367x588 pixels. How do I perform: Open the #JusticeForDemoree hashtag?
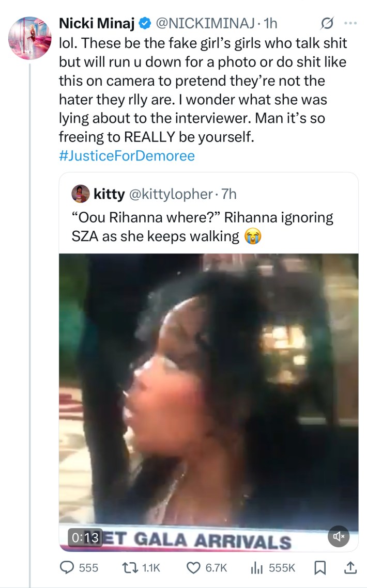click(127, 156)
